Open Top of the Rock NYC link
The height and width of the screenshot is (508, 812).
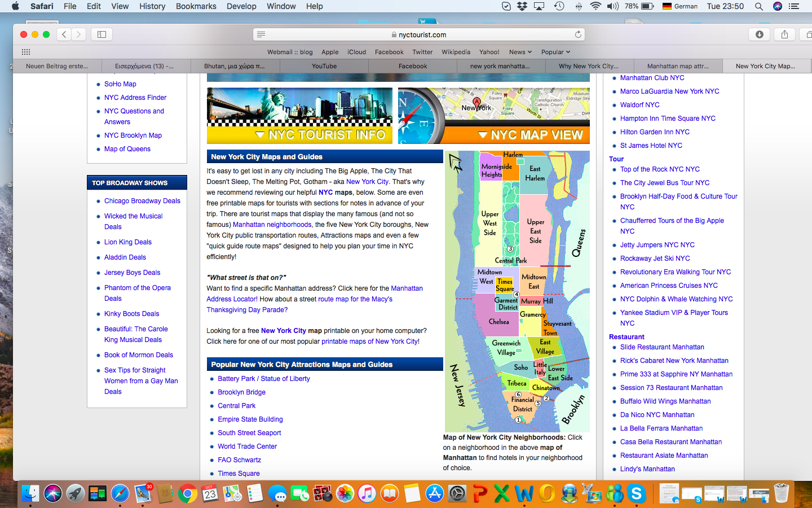point(660,169)
